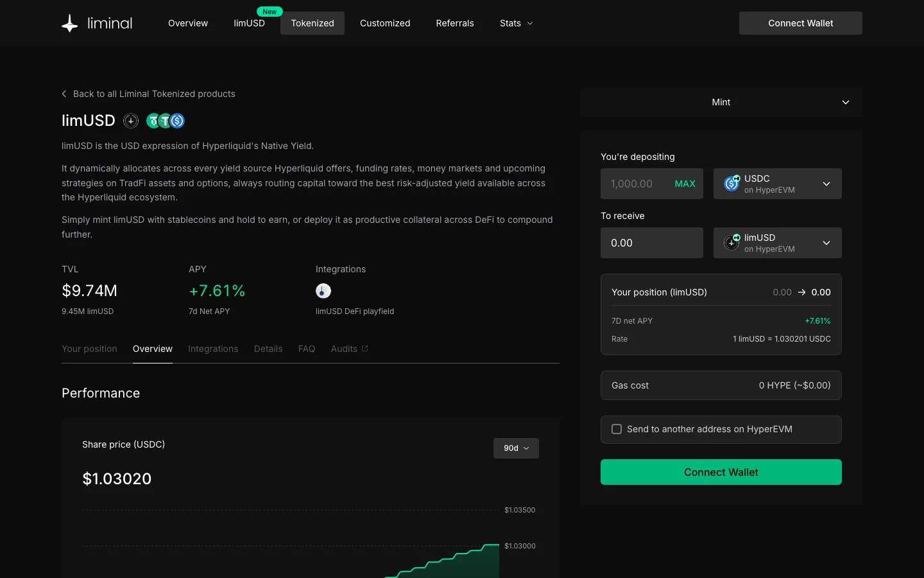Switch to the Integrations tab
The image size is (924, 578).
pos(213,349)
